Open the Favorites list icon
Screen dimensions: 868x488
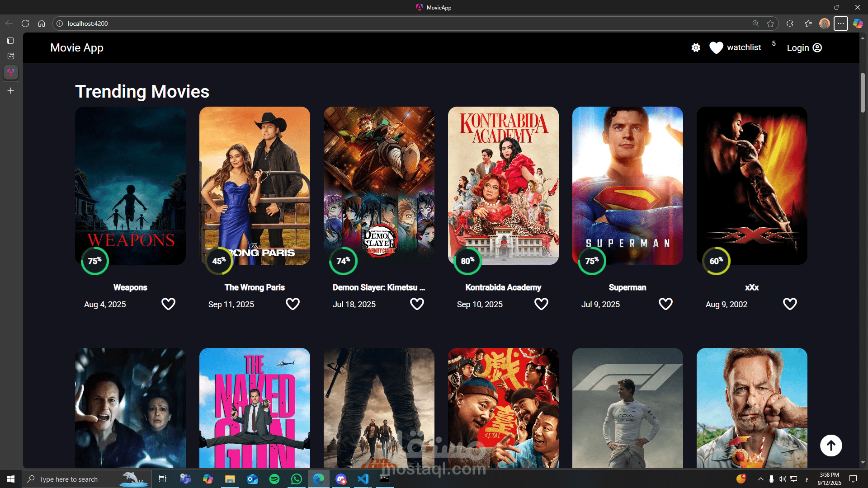pyautogui.click(x=808, y=23)
